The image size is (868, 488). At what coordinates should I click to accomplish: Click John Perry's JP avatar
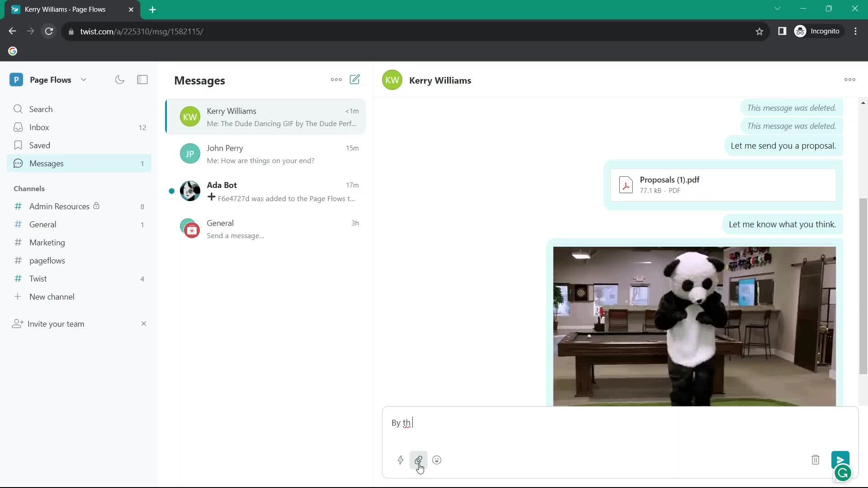[190, 154]
